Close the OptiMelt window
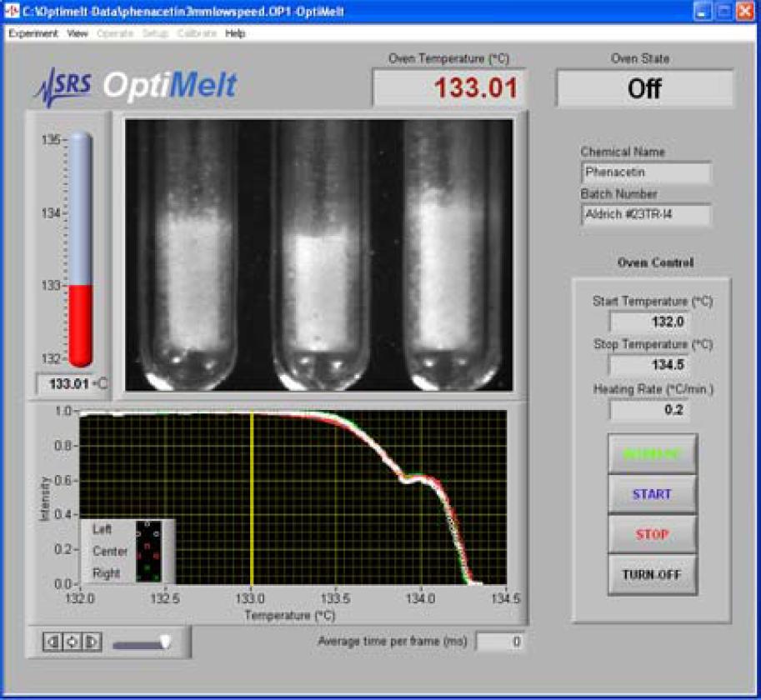 coord(745,11)
